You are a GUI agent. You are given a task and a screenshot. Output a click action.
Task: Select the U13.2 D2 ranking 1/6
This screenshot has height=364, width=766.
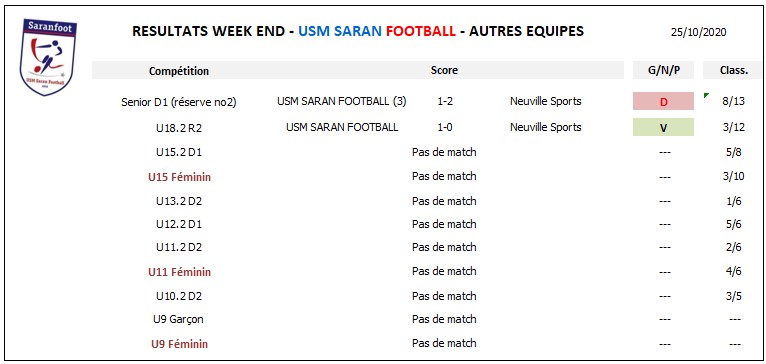[733, 201]
